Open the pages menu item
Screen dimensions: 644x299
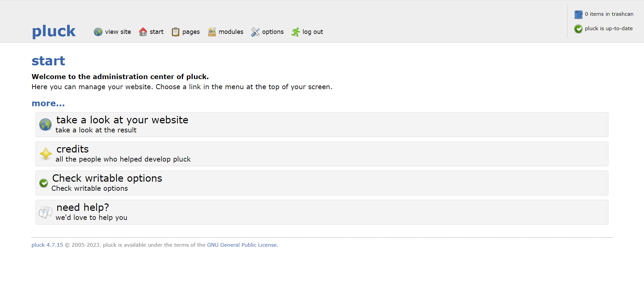click(191, 32)
